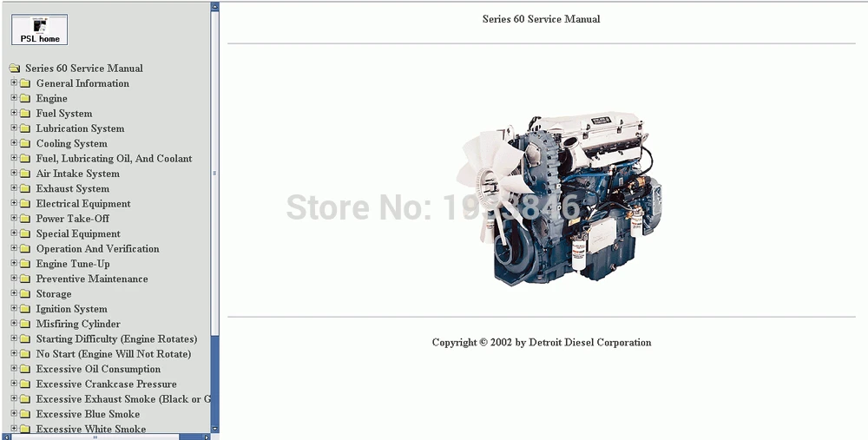The height and width of the screenshot is (440, 868).
Task: Click the Misfiring Cylinder folder icon
Action: (x=25, y=323)
